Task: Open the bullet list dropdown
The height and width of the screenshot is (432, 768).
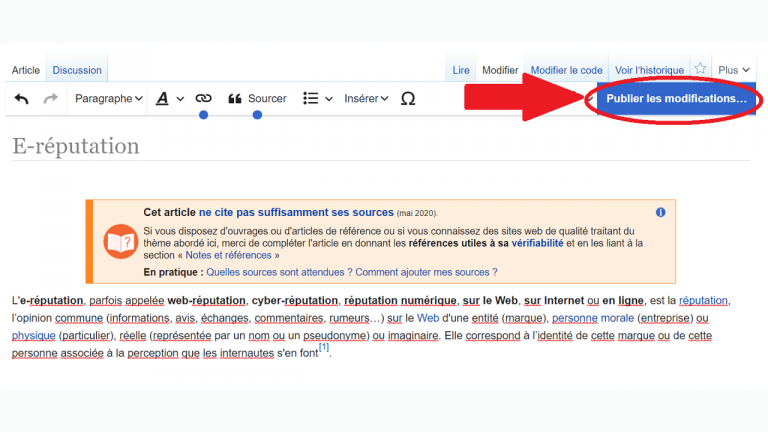Action: coord(317,99)
